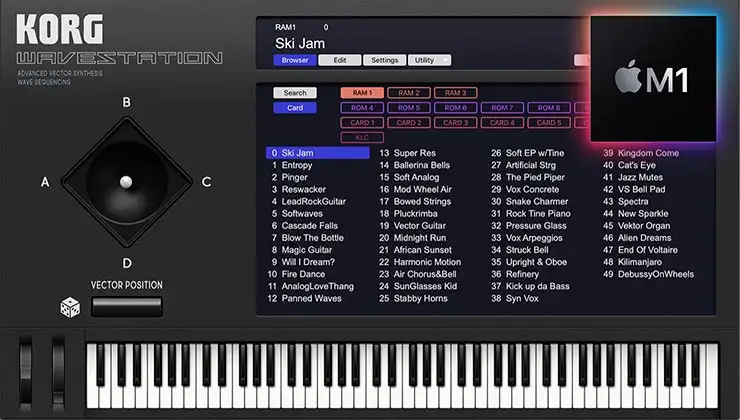Choose the CARD 2 bank

409,123
